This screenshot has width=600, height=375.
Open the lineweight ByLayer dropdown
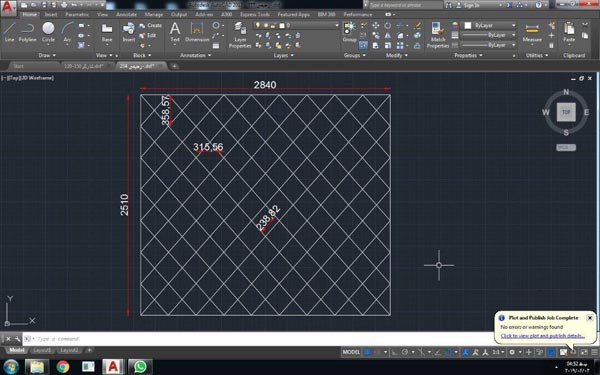(x=489, y=35)
